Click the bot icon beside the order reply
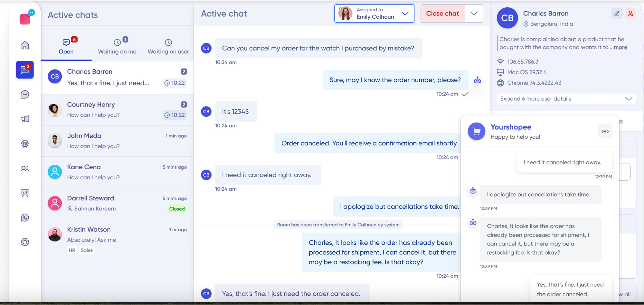644x305 pixels. tap(478, 80)
